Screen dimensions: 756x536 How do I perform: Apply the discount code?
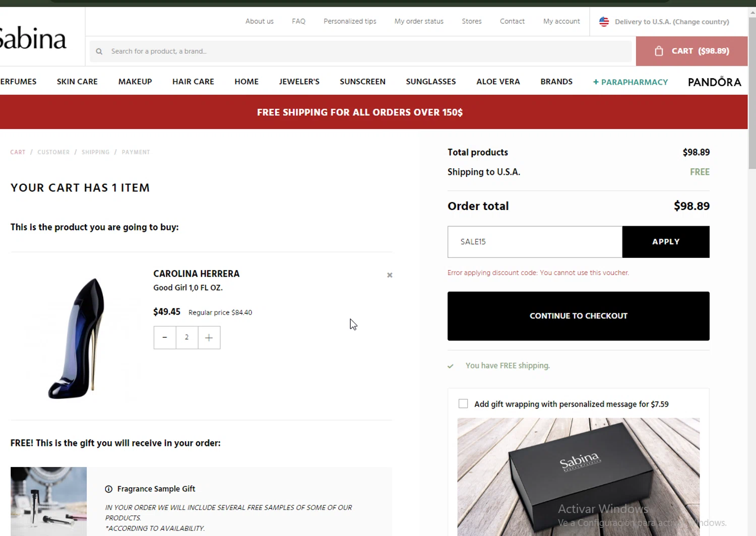coord(666,242)
